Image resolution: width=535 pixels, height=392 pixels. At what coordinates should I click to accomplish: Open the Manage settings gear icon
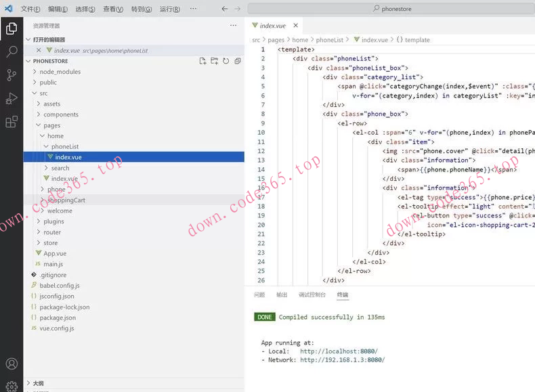12,385
